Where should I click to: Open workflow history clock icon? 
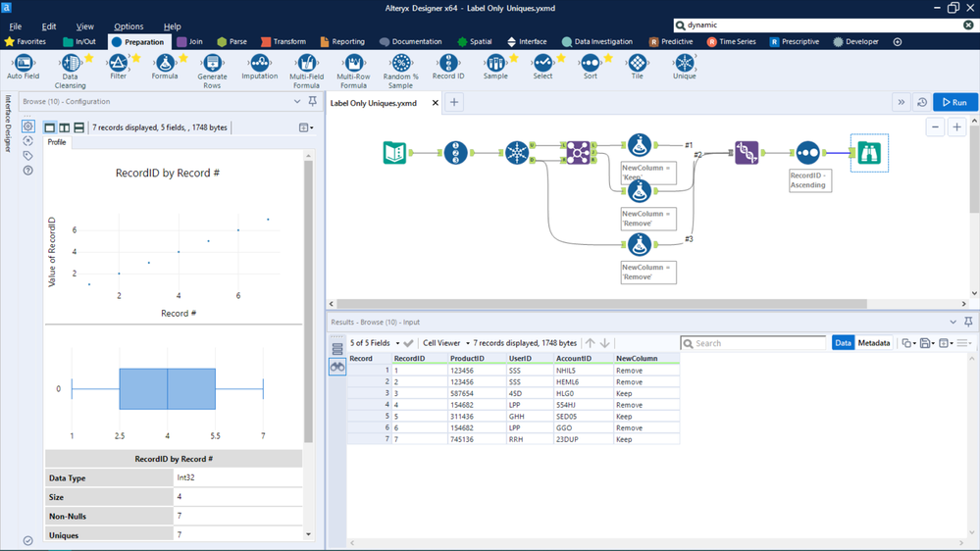coord(922,102)
